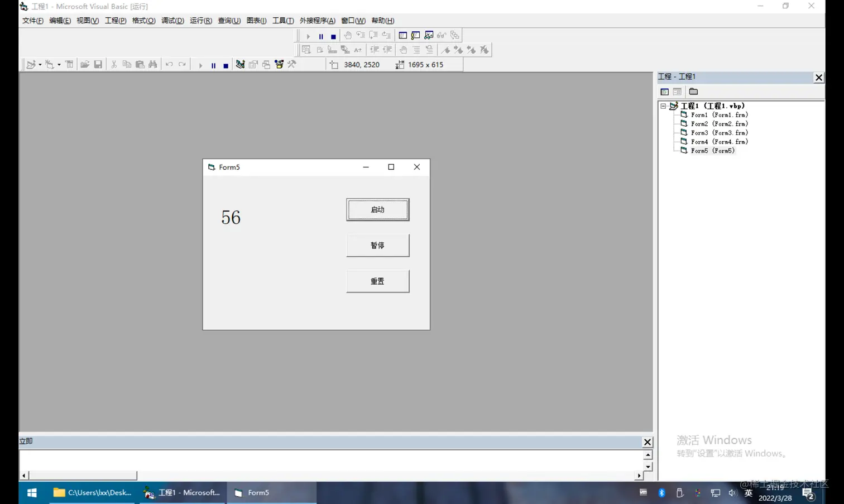Click the volume speaker tray icon

pos(732,493)
